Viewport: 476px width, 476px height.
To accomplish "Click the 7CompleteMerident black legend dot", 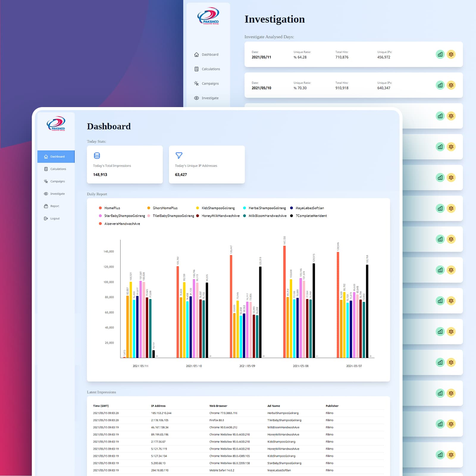I will 292,216.
